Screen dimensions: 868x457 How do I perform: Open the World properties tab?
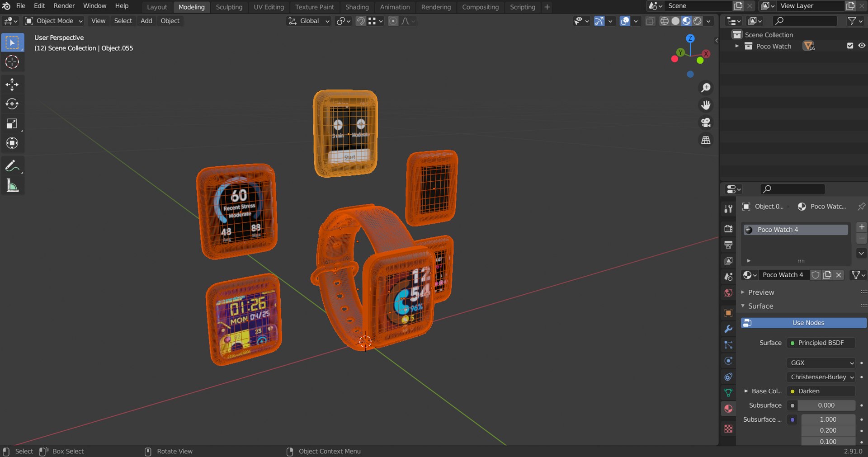pos(728,293)
